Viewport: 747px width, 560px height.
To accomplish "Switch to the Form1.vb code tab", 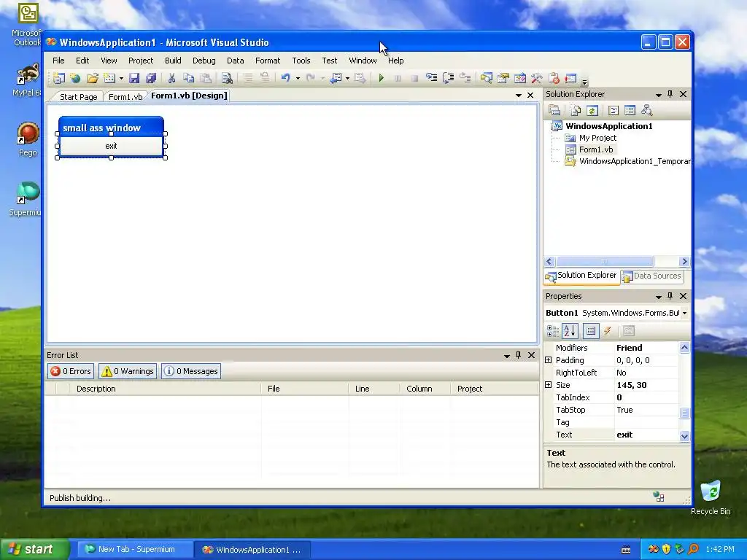I will pos(125,97).
